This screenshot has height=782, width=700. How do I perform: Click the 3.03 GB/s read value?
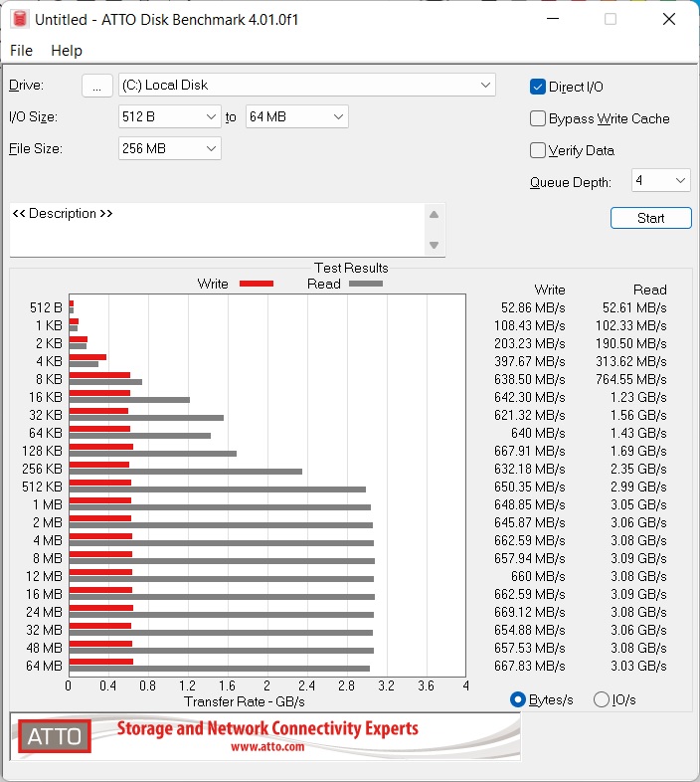pyautogui.click(x=638, y=666)
